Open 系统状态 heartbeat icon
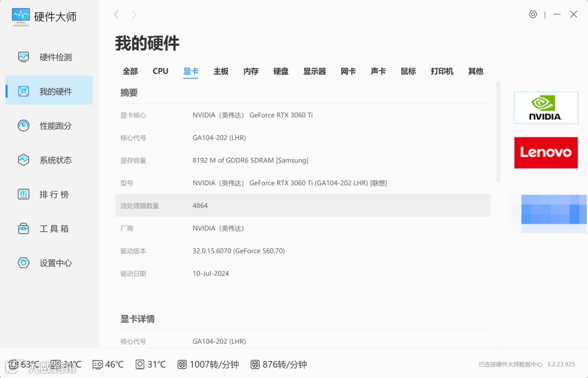Viewport: 588px width, 378px height. 23,160
